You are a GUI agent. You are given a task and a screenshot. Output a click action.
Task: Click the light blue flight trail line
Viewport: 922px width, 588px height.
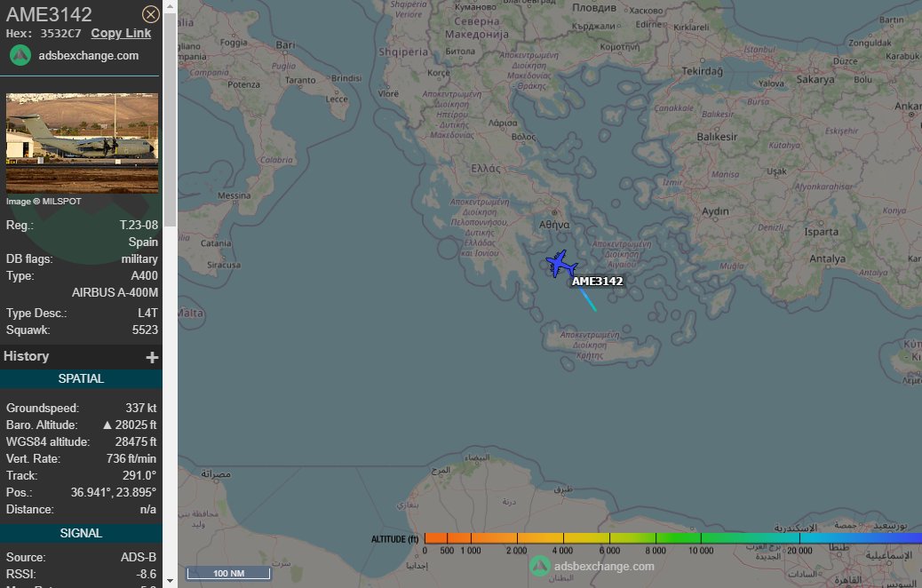[x=587, y=300]
